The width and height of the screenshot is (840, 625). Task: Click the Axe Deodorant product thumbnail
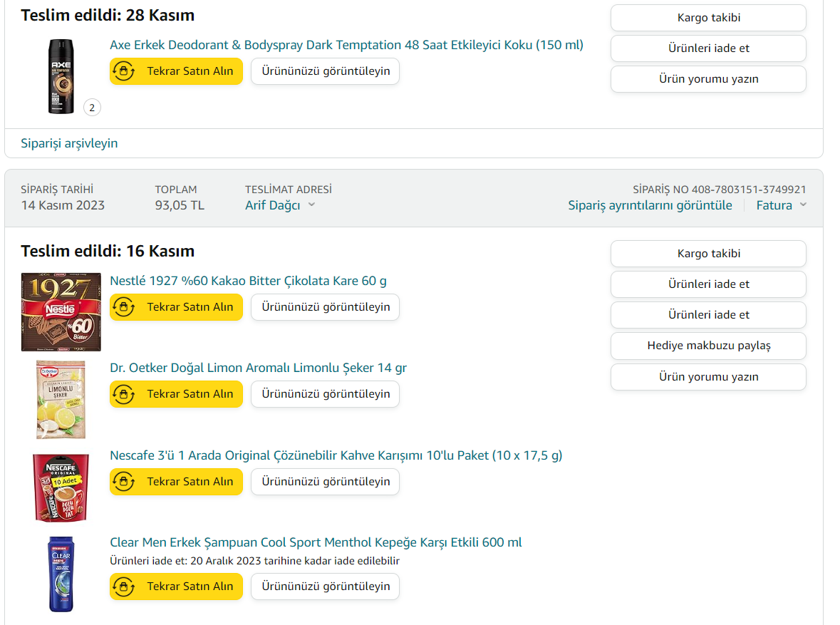pos(61,76)
